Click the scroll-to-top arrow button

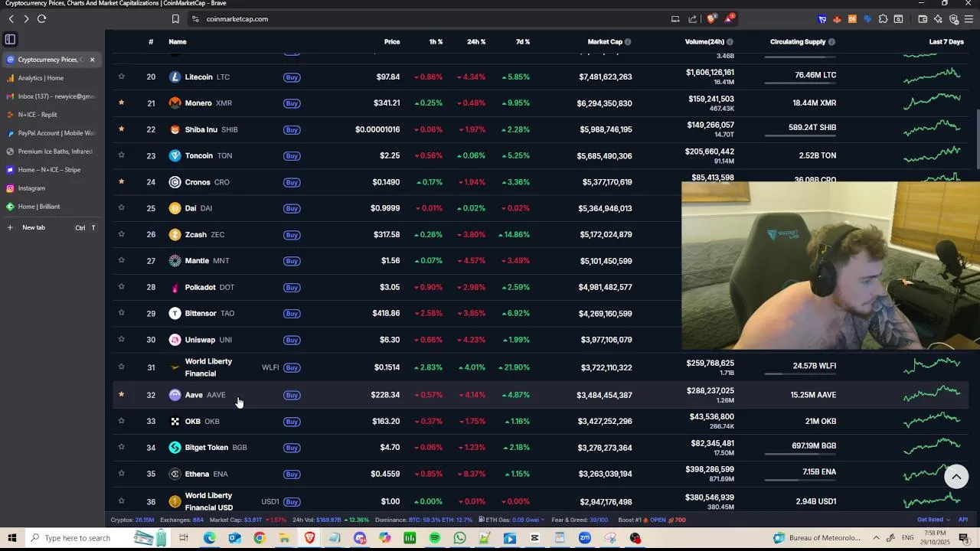pyautogui.click(x=956, y=476)
